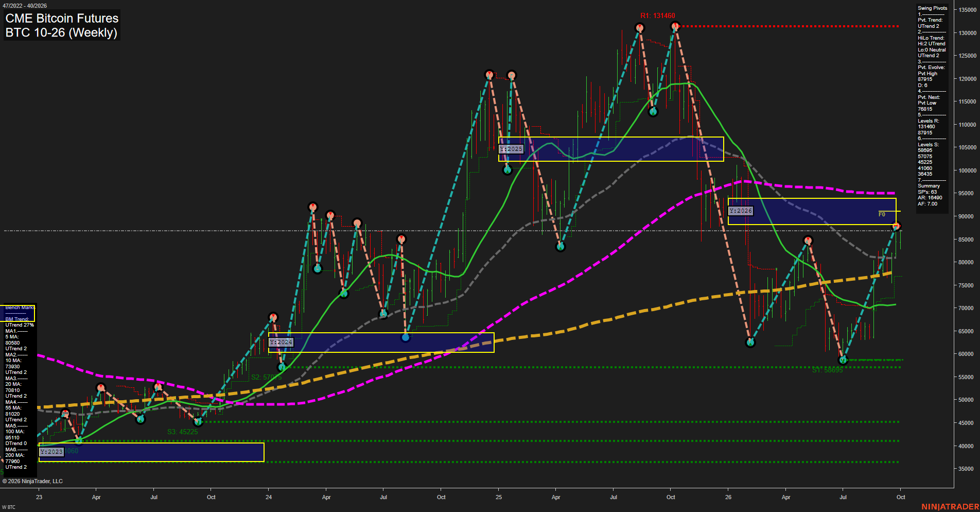Image resolution: width=980 pixels, height=512 pixels.
Task: Click the 135000 price axis label
Action: pos(967,10)
